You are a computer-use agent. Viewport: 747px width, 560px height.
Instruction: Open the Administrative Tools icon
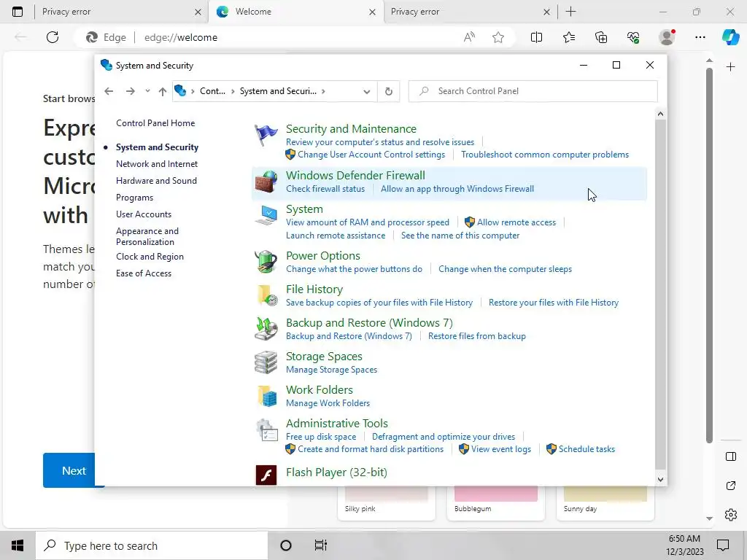[x=267, y=430]
